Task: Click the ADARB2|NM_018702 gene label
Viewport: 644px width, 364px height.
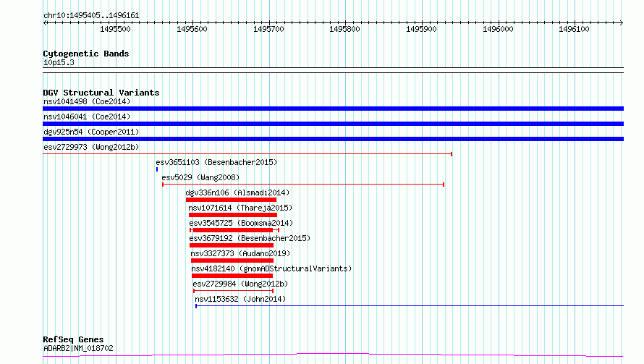Action: point(78,348)
